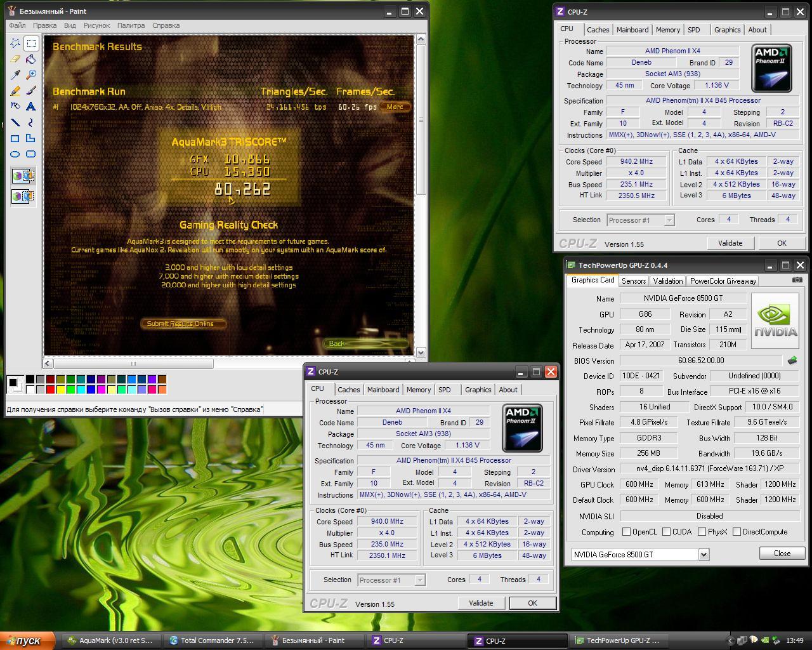The height and width of the screenshot is (650, 812).
Task: Switch to TechPowerUp GPU-Z taskbar button
Action: 619,640
